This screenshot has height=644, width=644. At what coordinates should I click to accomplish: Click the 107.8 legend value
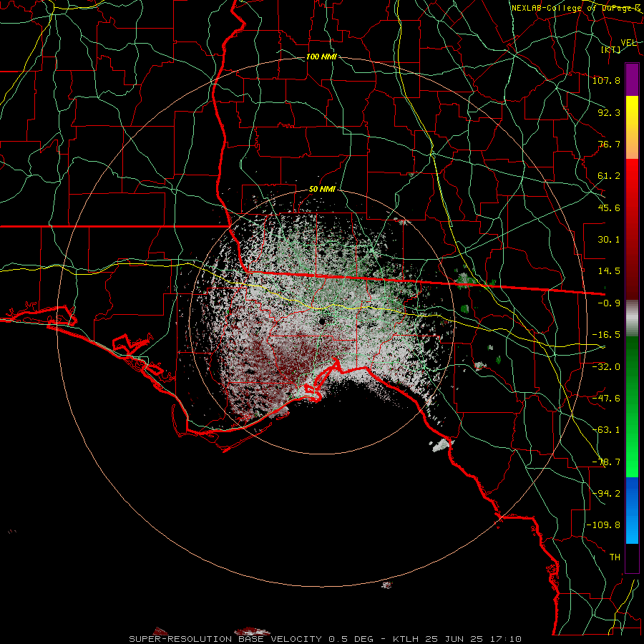tap(606, 80)
